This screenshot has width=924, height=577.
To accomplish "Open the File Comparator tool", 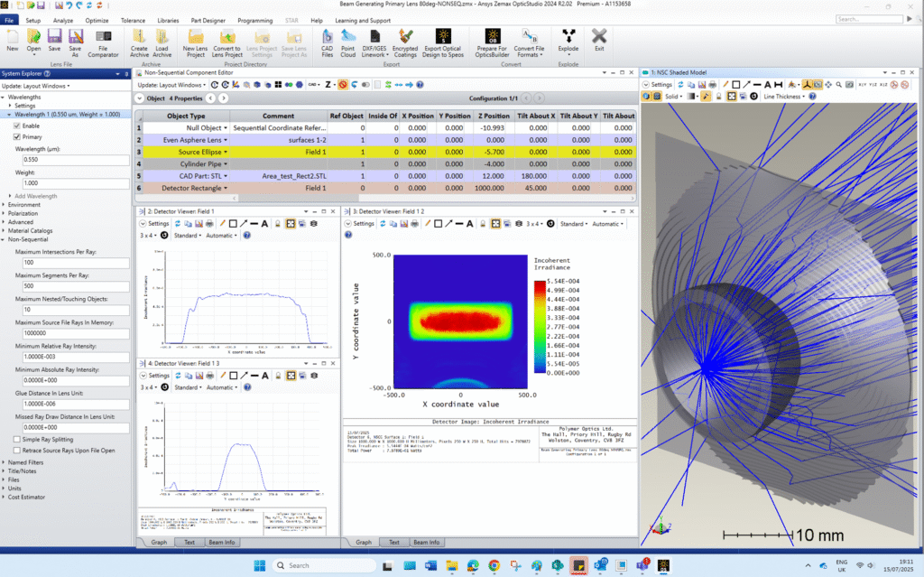I will [x=103, y=44].
